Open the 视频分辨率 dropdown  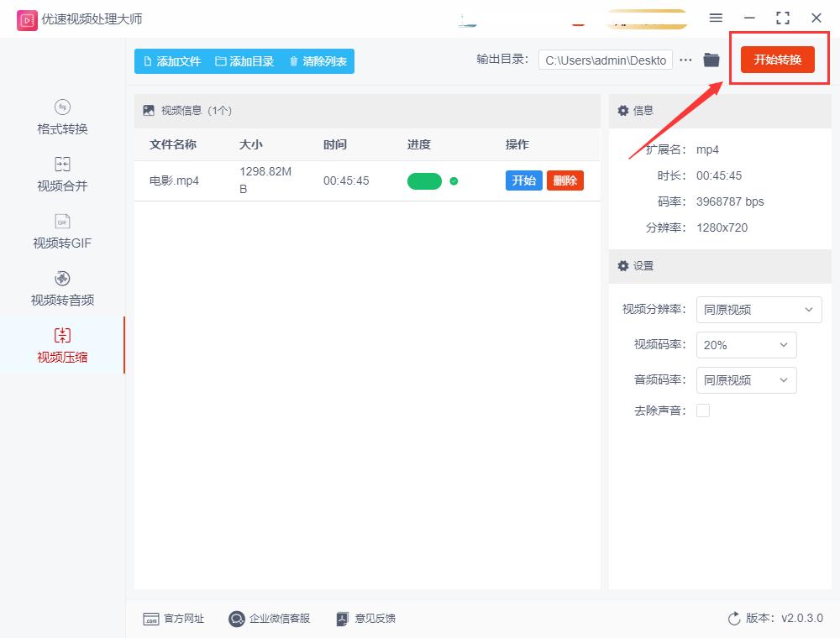pyautogui.click(x=758, y=310)
